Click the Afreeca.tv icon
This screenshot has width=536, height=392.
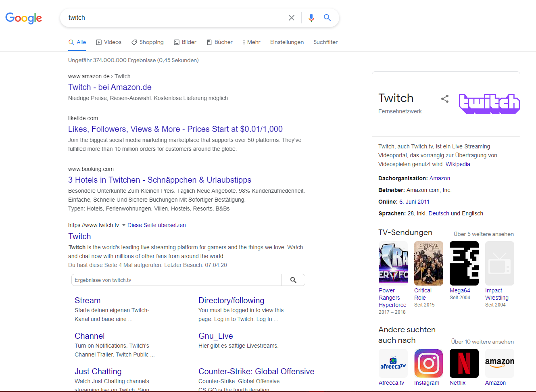(x=393, y=363)
